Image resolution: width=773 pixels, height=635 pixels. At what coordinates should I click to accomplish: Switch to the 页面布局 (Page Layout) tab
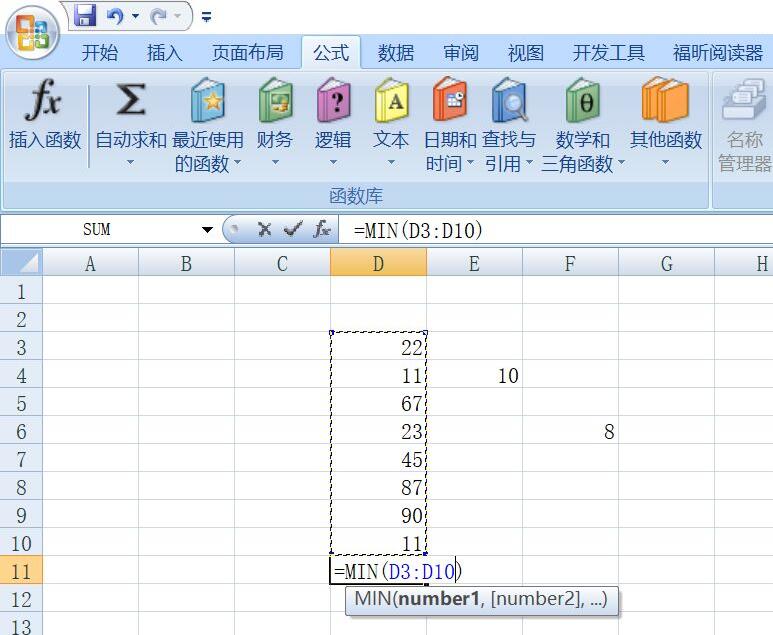click(247, 52)
